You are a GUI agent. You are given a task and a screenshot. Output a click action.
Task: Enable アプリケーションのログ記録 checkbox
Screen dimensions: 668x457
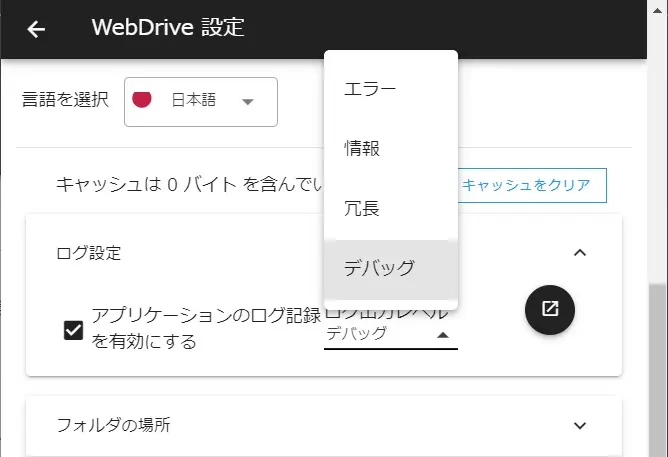tap(73, 329)
